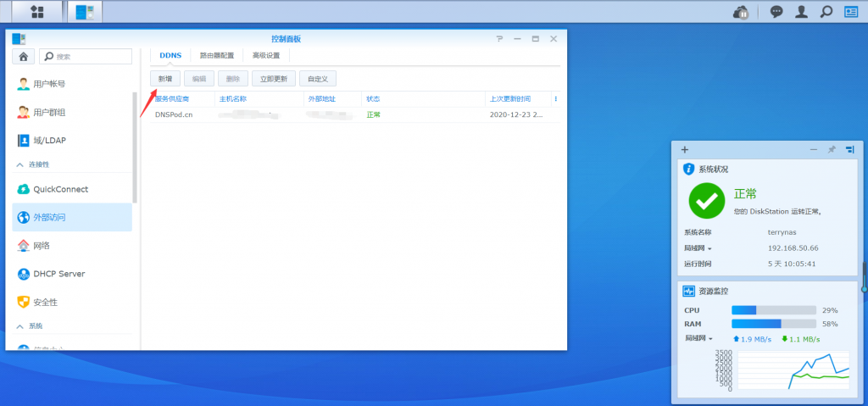This screenshot has height=406, width=868.
Task: Open the DSM main menu grid icon
Action: pyautogui.click(x=37, y=12)
